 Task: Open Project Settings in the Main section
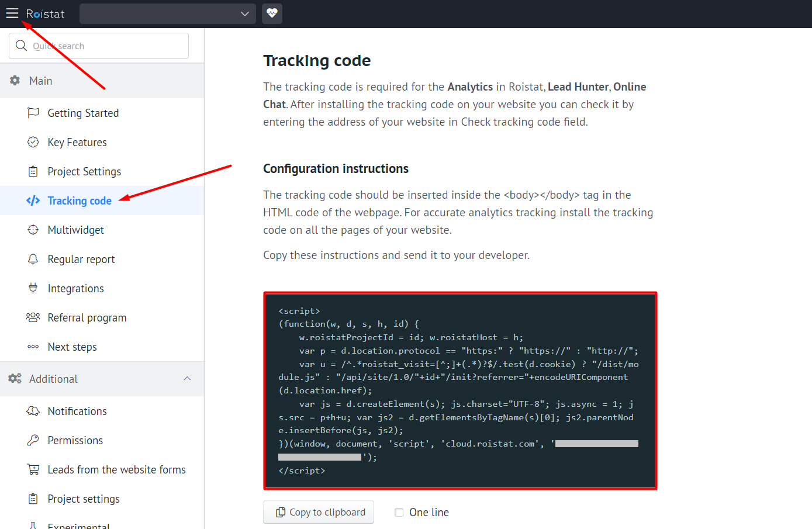pos(84,171)
